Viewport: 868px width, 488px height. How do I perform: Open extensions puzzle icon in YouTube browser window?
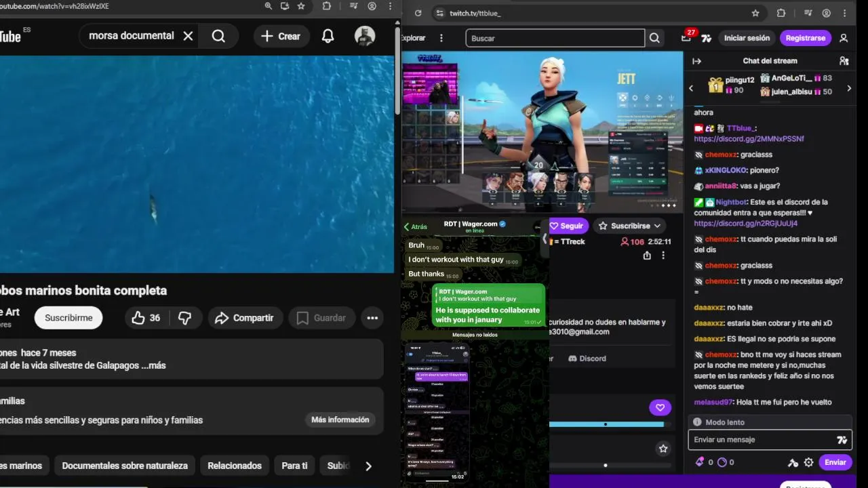point(327,6)
